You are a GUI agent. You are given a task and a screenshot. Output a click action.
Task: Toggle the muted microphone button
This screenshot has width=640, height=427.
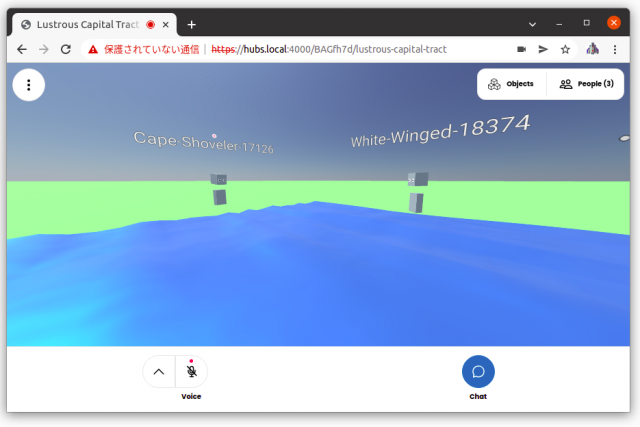(191, 371)
